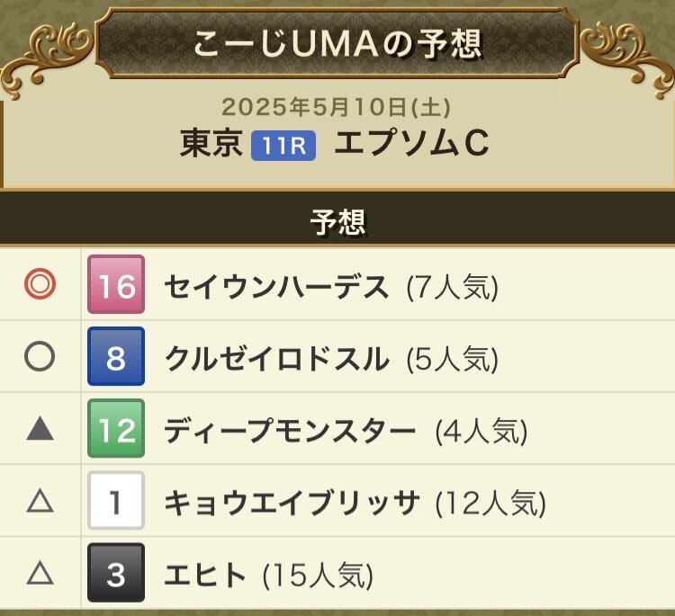The image size is (675, 616).
Task: Open horse セイウンハーデス
Action: click(276, 288)
